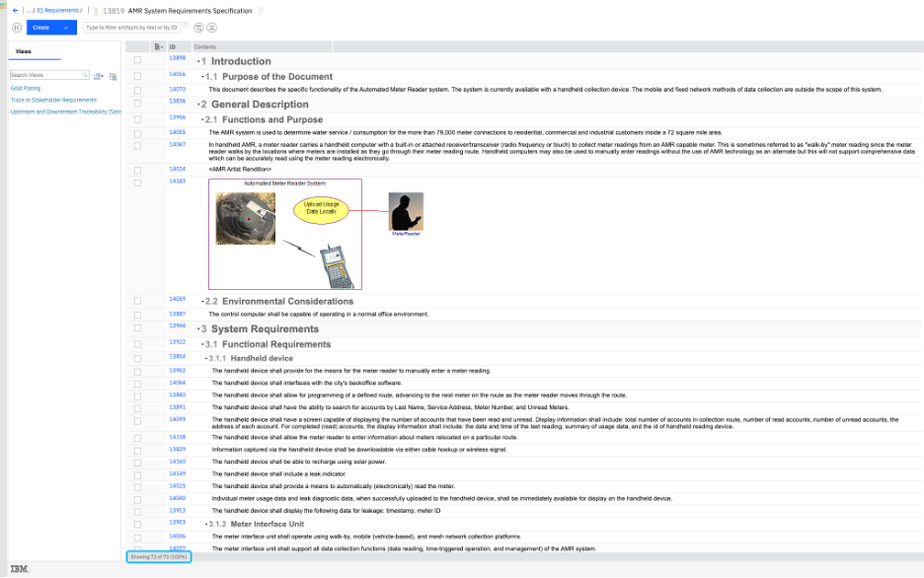Open the Trace to Stakeholder Requirements view

pyautogui.click(x=53, y=100)
